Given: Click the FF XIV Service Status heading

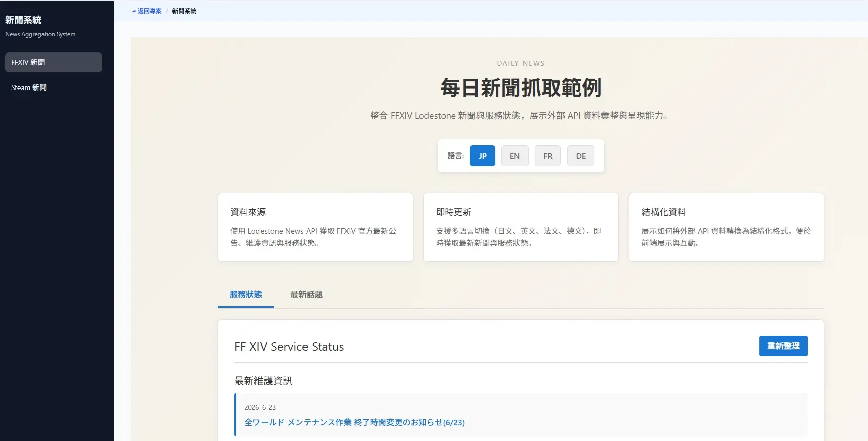Looking at the screenshot, I should [289, 347].
